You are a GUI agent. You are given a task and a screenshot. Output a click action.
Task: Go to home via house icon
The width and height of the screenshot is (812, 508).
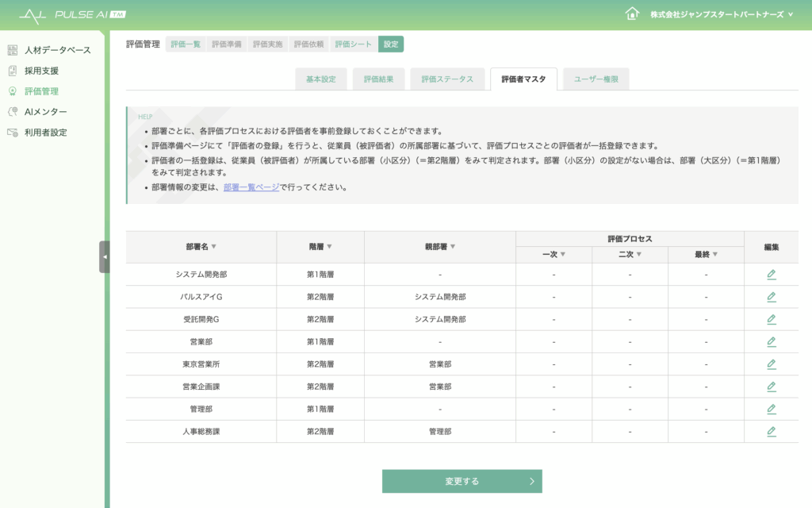(x=632, y=13)
